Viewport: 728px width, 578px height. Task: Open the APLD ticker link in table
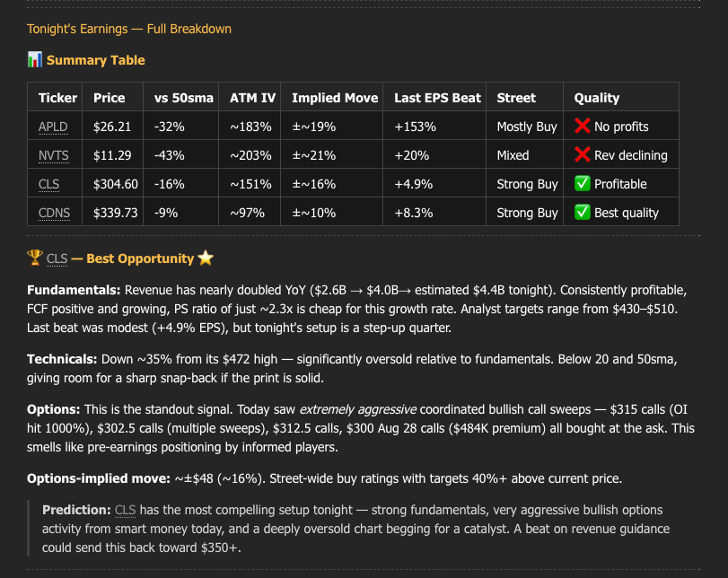(x=53, y=127)
